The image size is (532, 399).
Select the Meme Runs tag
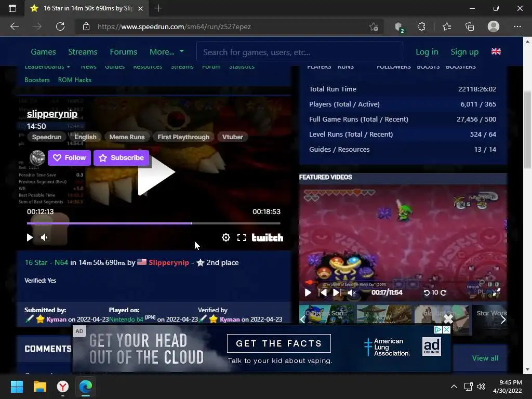(127, 137)
